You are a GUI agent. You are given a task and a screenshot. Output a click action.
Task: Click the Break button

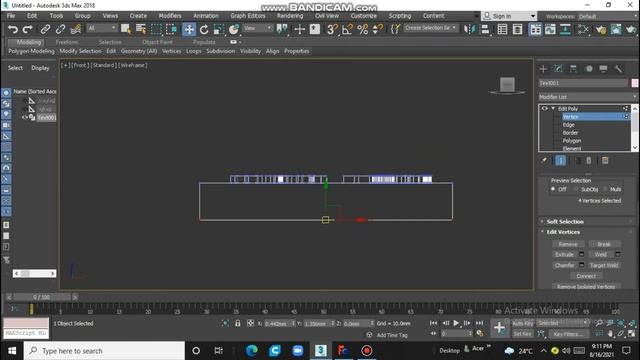point(604,244)
